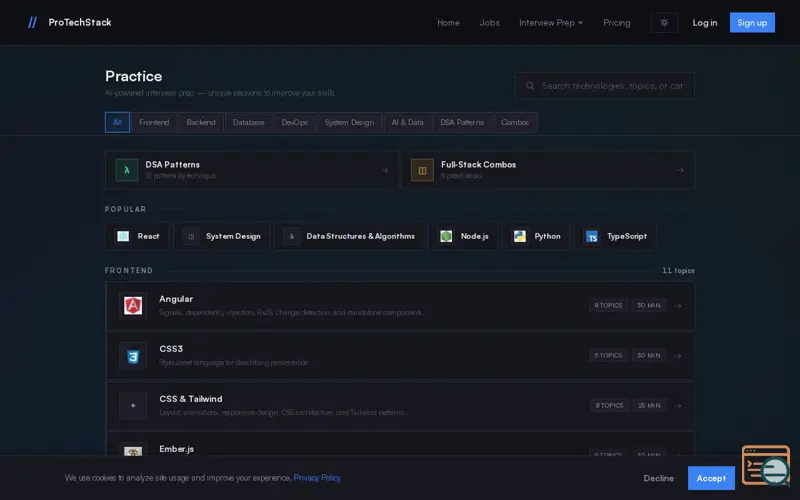Click the TypeScript TS icon
800x500 pixels.
click(592, 236)
